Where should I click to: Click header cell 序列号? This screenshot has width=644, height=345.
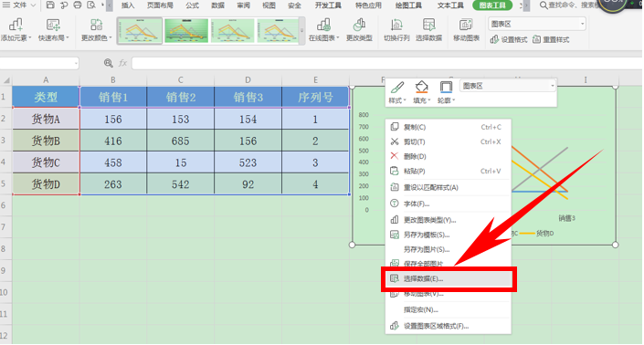(x=315, y=98)
